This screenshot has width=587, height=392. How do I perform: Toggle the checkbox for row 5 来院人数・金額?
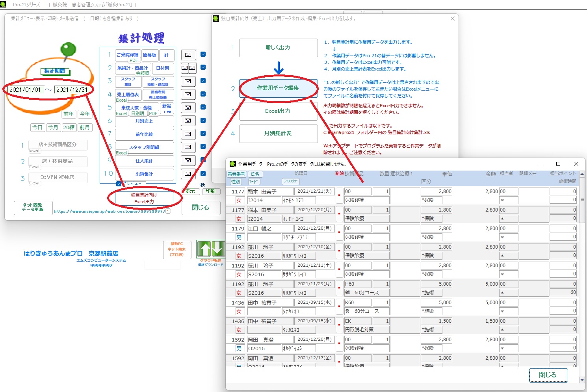coord(203,107)
